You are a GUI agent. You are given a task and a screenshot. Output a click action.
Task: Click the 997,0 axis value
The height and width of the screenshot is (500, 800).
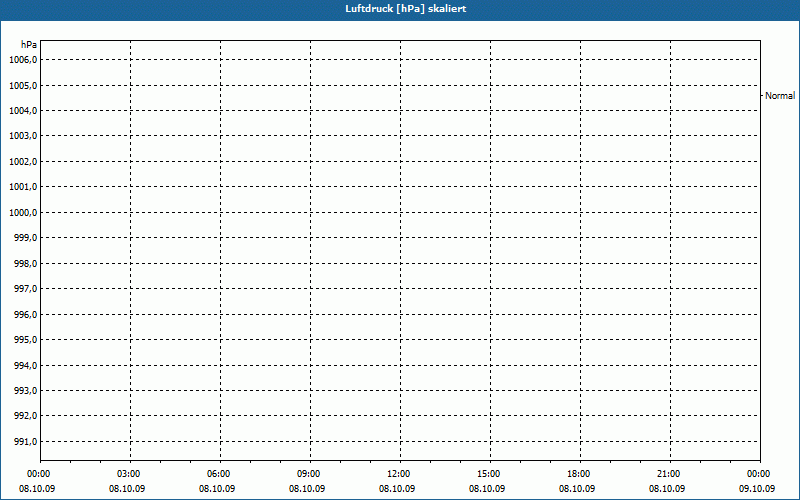[26, 289]
